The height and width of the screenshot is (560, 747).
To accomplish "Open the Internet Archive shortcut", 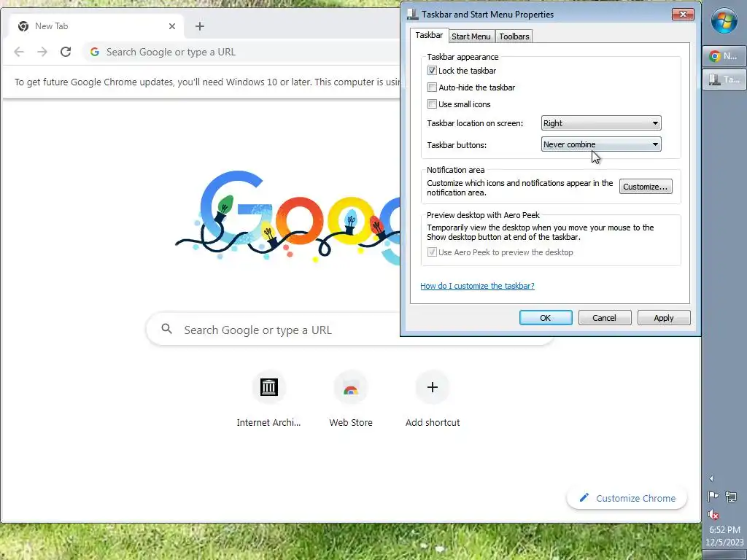I will [268, 400].
